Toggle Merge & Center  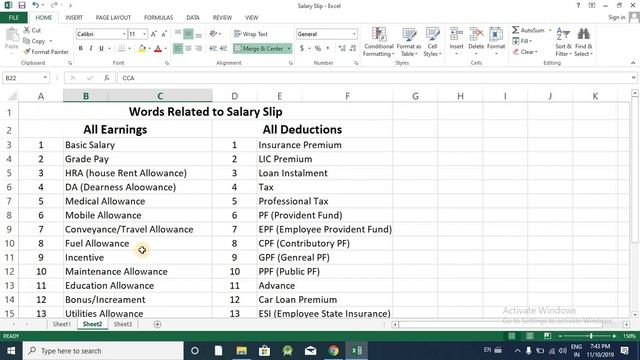(x=259, y=49)
